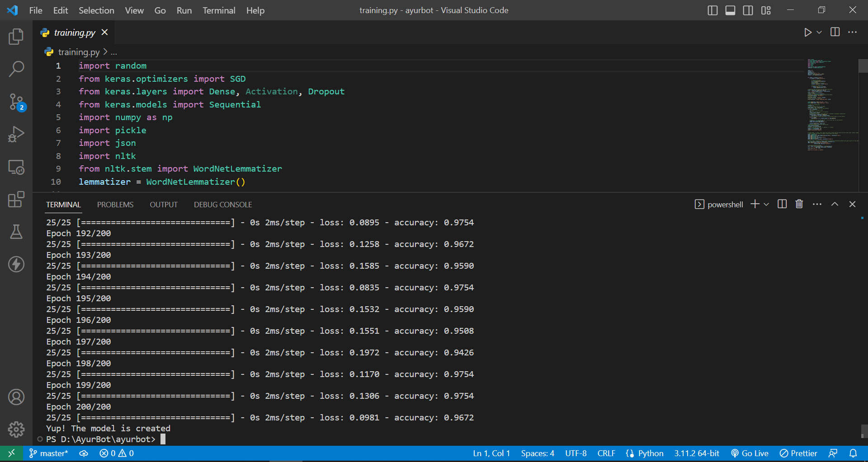Expand the breadcrumb ellipsis symbol
The height and width of the screenshot is (462, 868).
click(114, 52)
